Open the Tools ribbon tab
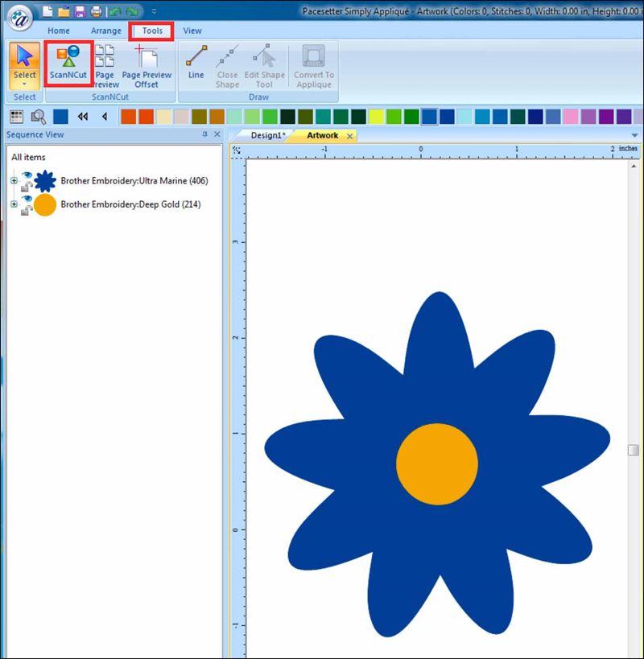This screenshot has width=644, height=659. coord(152,31)
